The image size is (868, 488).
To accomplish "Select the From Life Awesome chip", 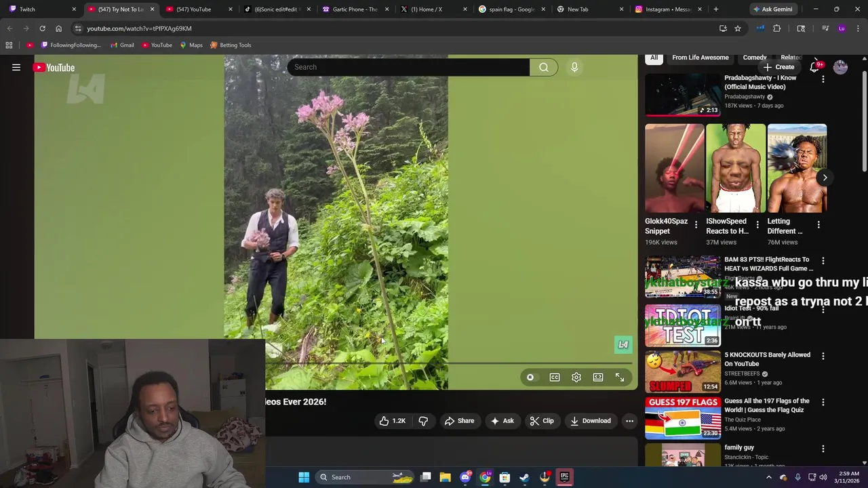I will click(x=701, y=58).
